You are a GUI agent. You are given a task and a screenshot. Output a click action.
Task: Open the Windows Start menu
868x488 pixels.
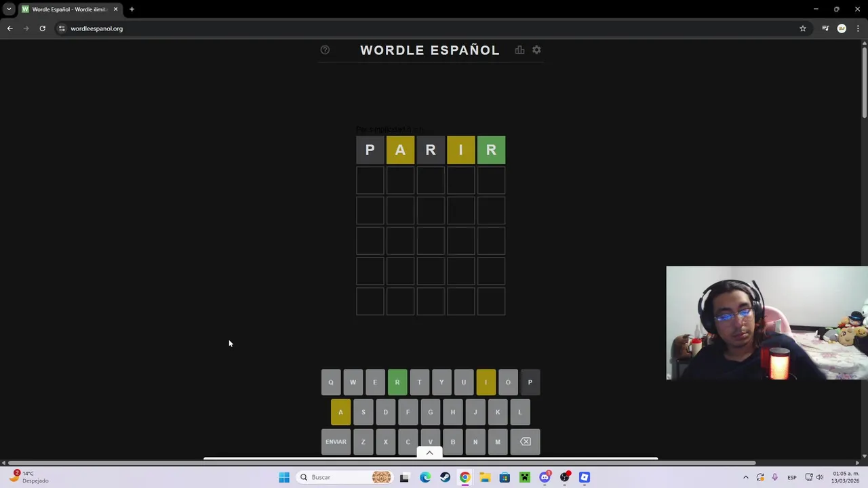[x=284, y=477]
